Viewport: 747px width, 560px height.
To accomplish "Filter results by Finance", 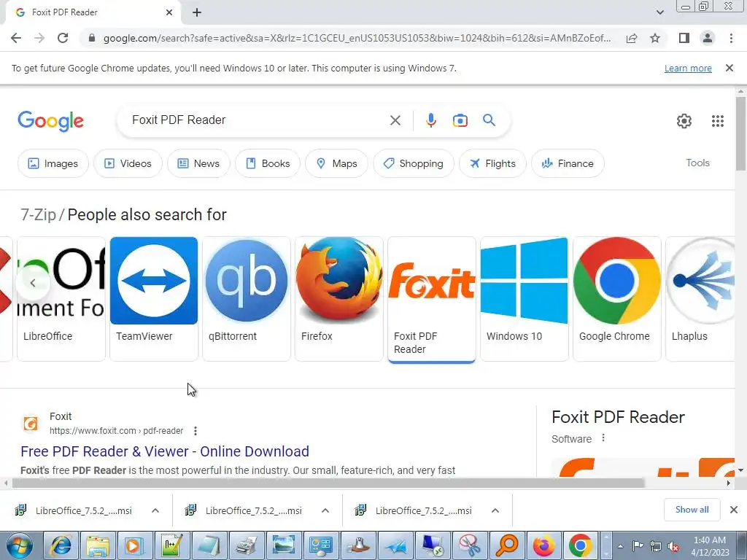I will click(x=568, y=163).
